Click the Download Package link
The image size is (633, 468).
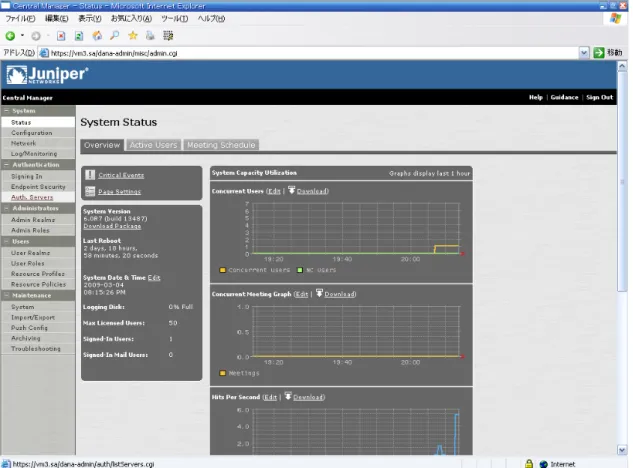click(x=112, y=226)
